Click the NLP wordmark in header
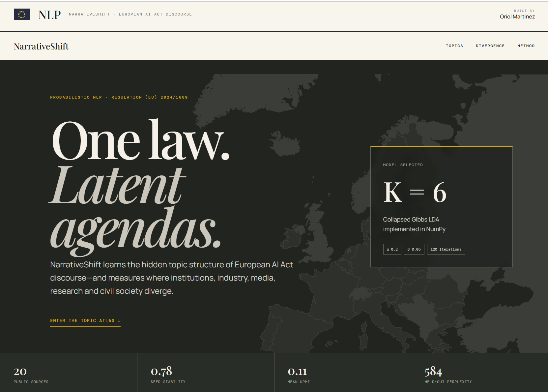548x392 pixels. [x=49, y=15]
